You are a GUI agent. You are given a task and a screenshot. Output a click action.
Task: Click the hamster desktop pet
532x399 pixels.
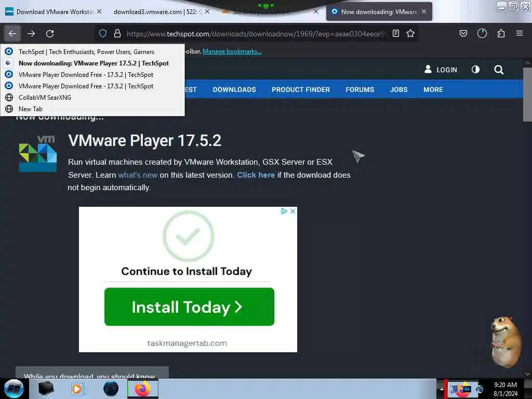[506, 342]
